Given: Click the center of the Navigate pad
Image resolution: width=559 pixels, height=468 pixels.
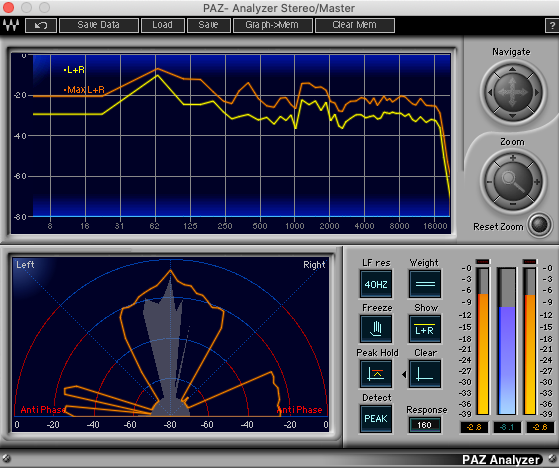Looking at the screenshot, I should click(513, 92).
